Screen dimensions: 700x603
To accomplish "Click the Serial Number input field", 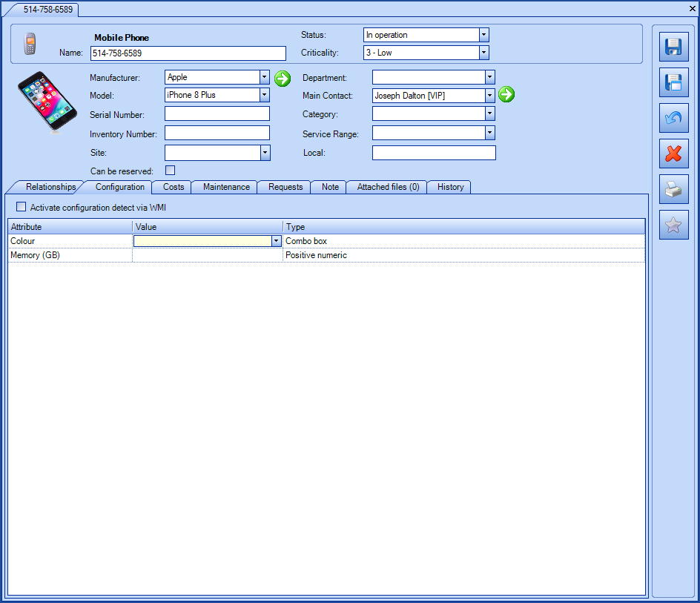I will click(x=217, y=113).
